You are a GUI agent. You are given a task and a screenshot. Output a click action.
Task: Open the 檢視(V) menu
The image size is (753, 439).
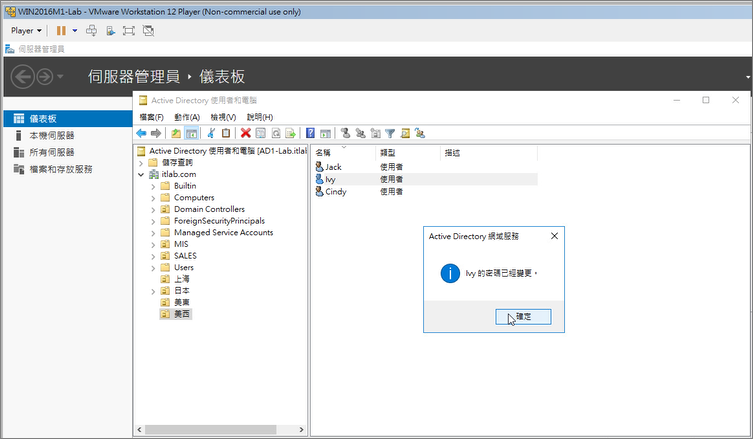point(223,117)
